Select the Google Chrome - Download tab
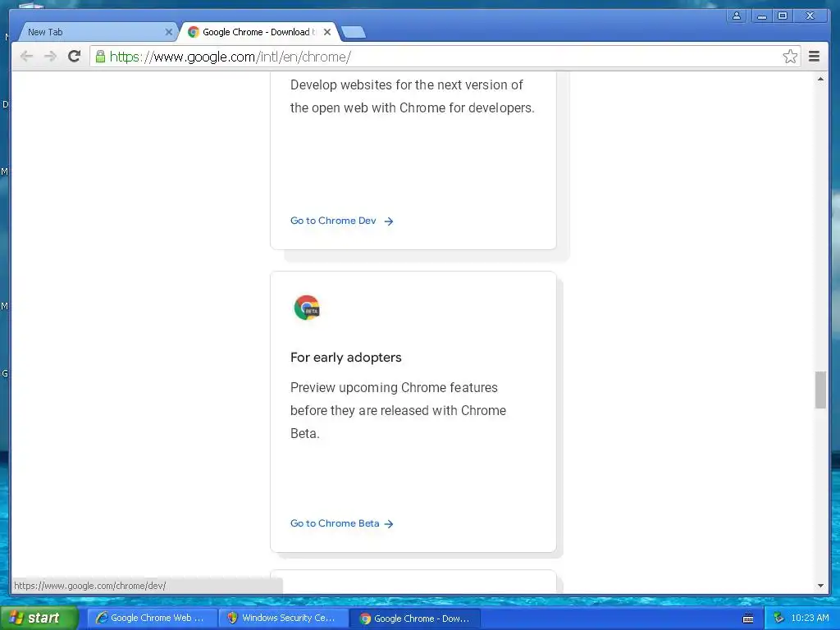840x630 pixels. [258, 32]
